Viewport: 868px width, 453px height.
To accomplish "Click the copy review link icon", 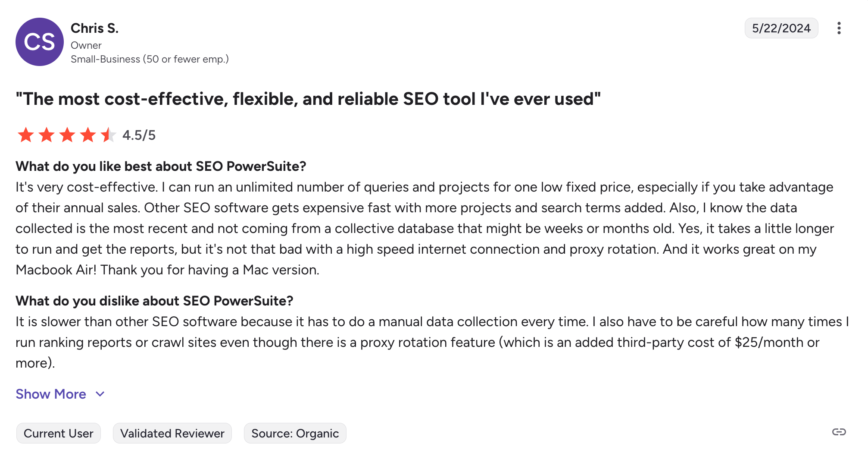I will click(839, 432).
